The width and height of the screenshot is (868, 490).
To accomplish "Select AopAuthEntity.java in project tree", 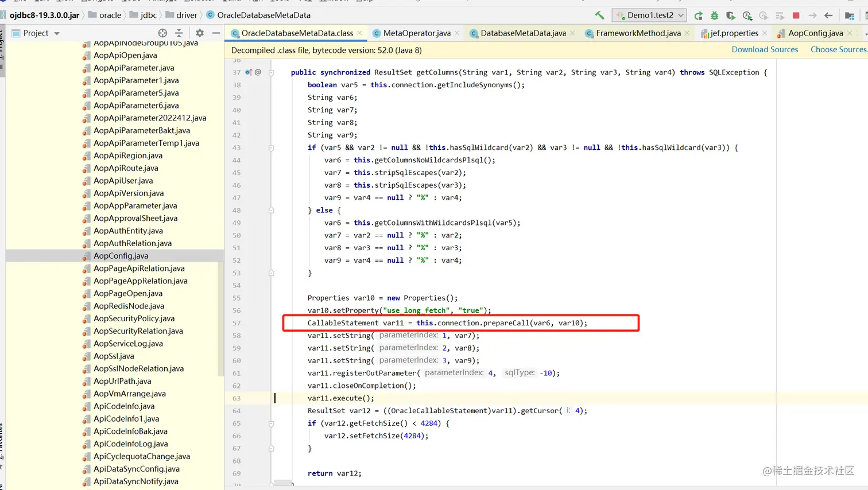I will coord(128,231).
